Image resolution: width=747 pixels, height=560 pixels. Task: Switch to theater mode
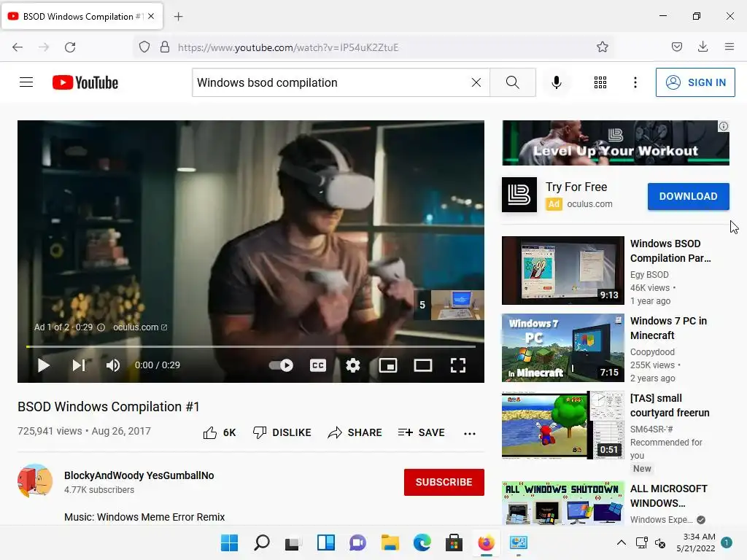pyautogui.click(x=423, y=365)
